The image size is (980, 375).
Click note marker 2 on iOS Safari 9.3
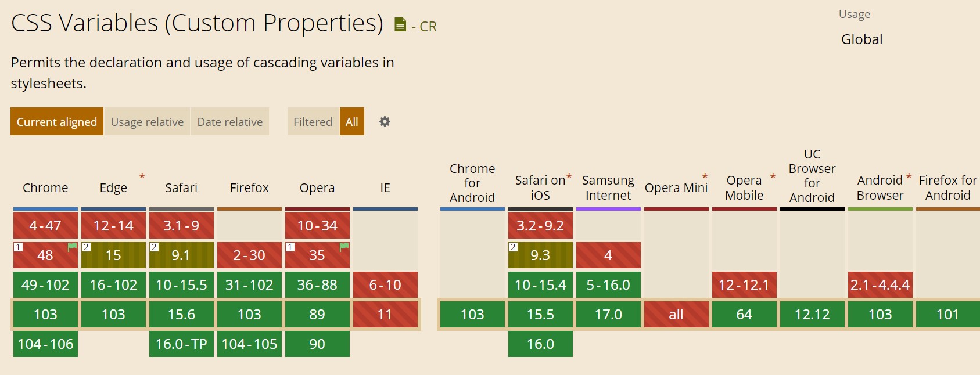[513, 247]
